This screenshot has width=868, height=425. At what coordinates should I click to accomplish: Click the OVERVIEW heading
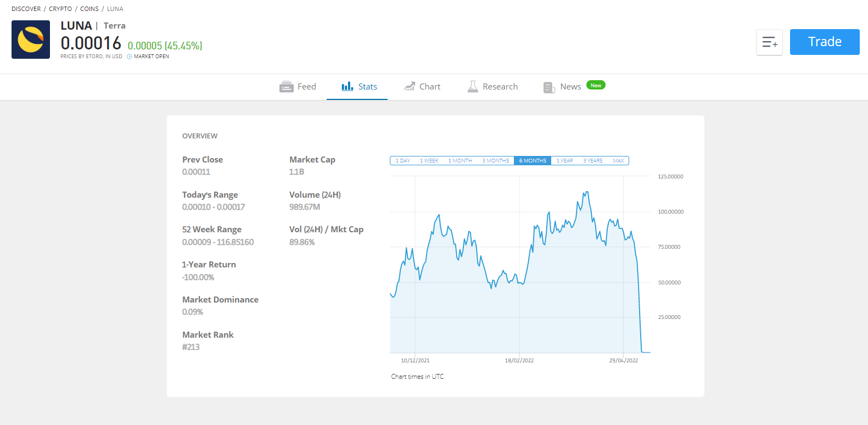pyautogui.click(x=200, y=136)
